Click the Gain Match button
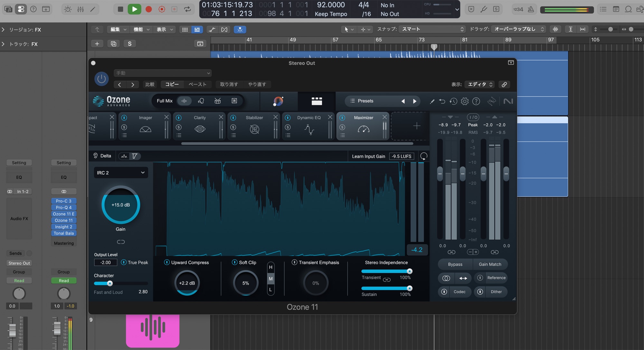 pyautogui.click(x=490, y=264)
